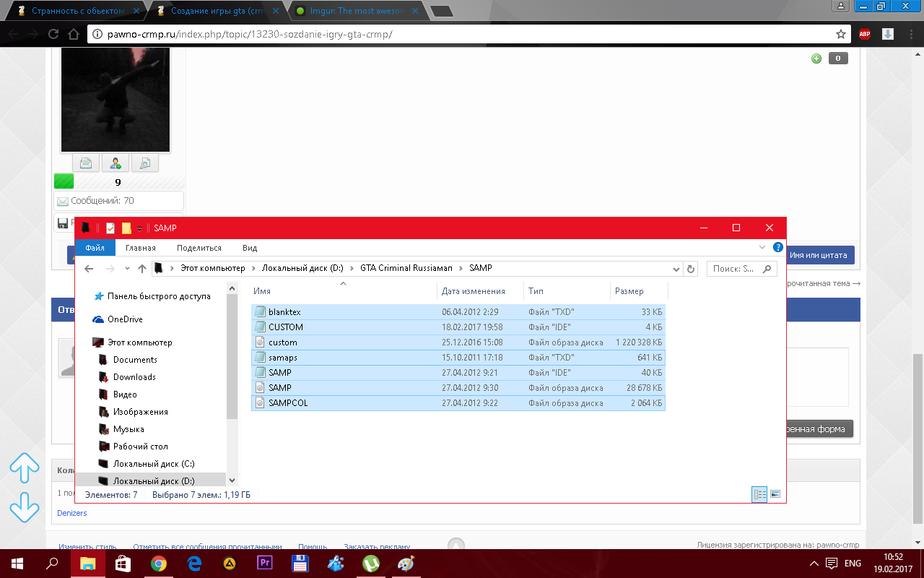The height and width of the screenshot is (578, 924).
Task: Open the AdBlock Plus extension icon
Action: pyautogui.click(x=865, y=34)
